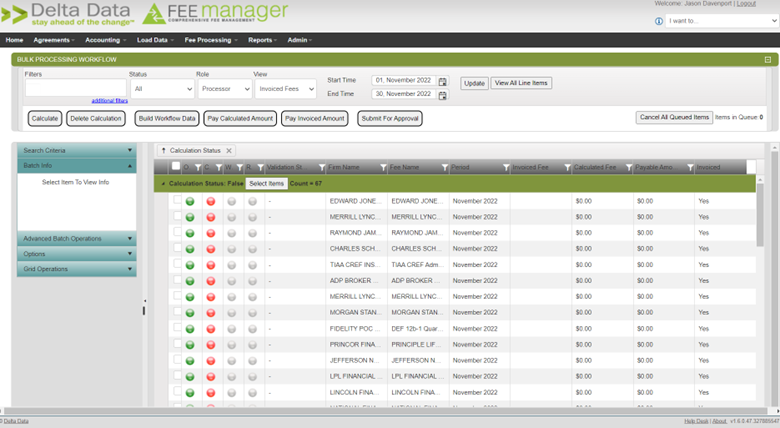This screenshot has height=428, width=780.
Task: Remove the Calculation Status grouping
Action: [229, 150]
